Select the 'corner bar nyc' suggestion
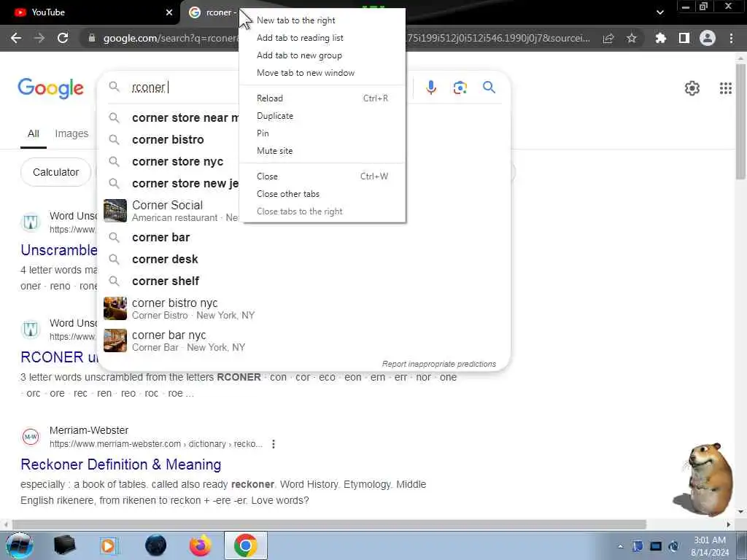 (x=304, y=341)
